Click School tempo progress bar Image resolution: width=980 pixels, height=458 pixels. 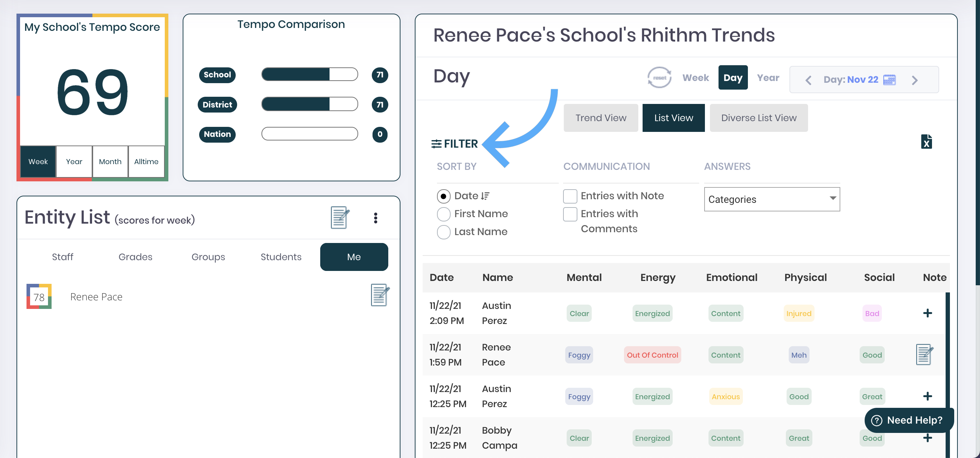pyautogui.click(x=310, y=74)
